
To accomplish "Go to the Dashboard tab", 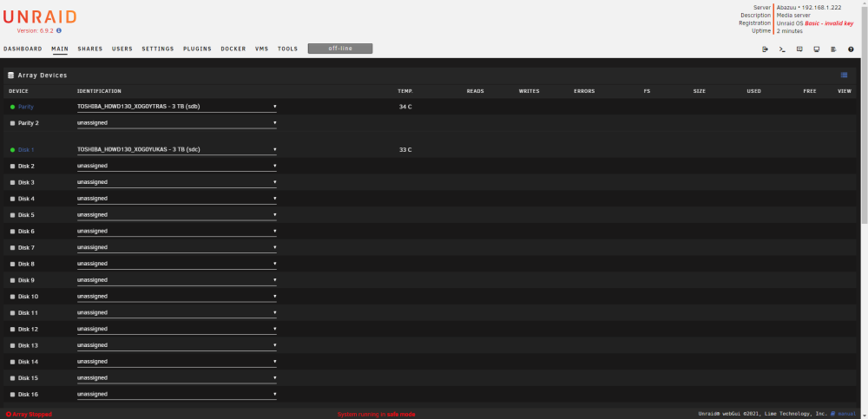I will [23, 49].
